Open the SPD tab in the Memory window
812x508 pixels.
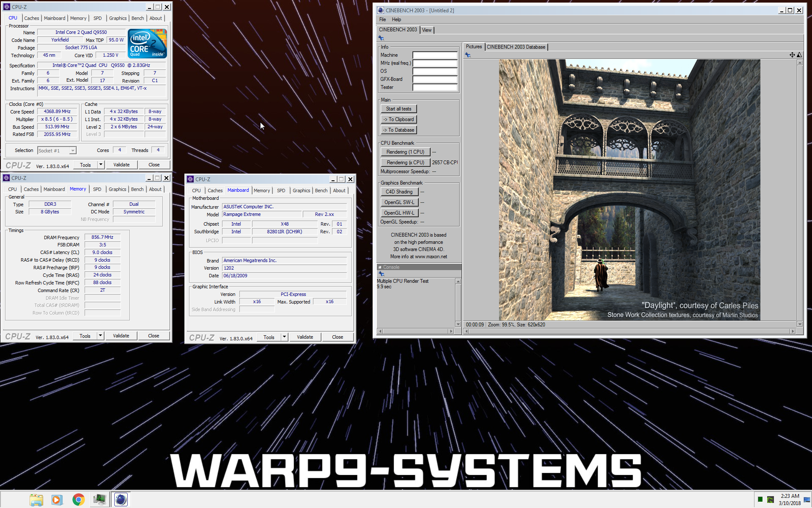coord(97,189)
